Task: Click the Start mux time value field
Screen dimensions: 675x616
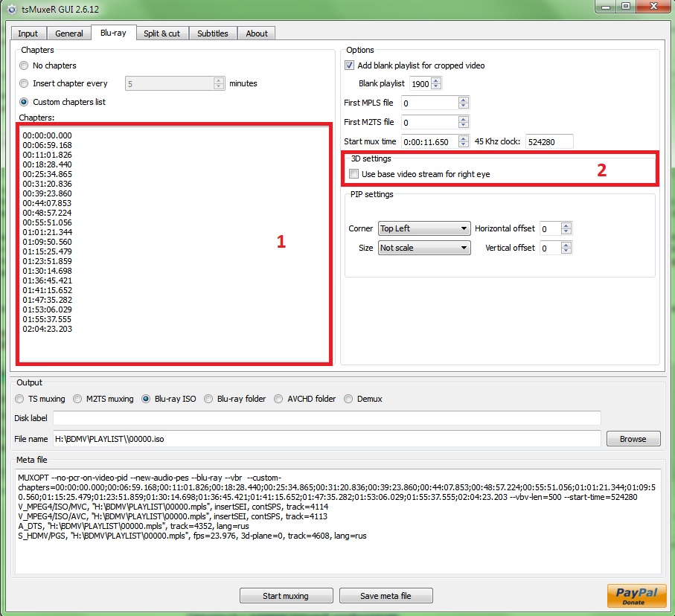Action: tap(429, 141)
